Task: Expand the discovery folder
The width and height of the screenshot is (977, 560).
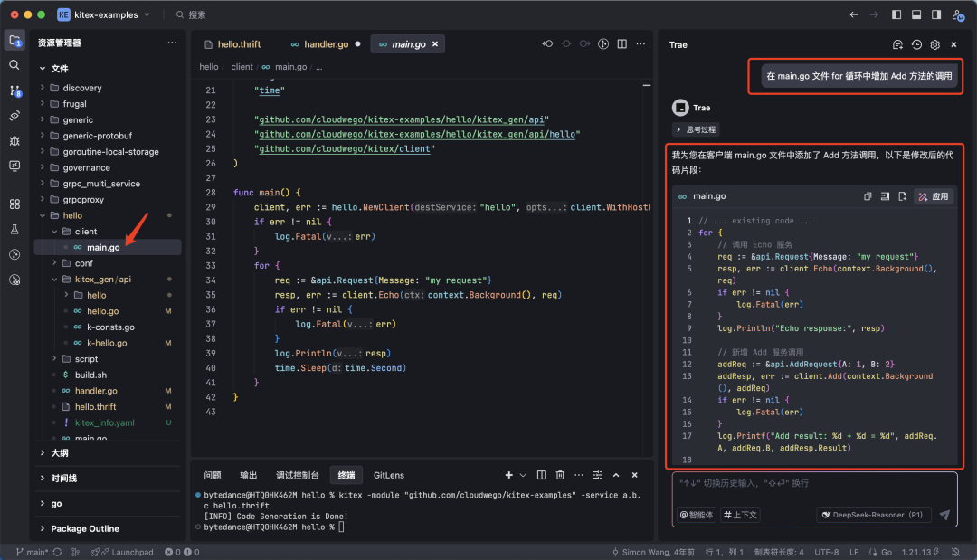Action: (82, 88)
